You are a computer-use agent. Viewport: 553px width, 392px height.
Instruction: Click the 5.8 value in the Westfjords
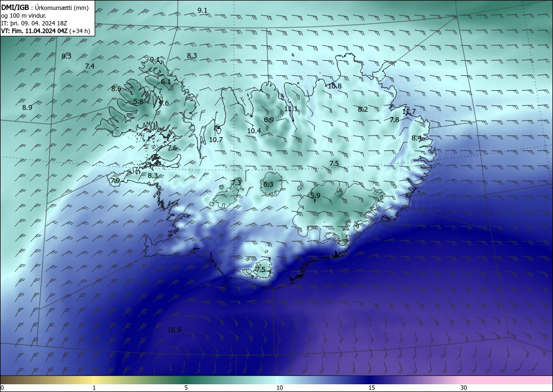point(139,101)
